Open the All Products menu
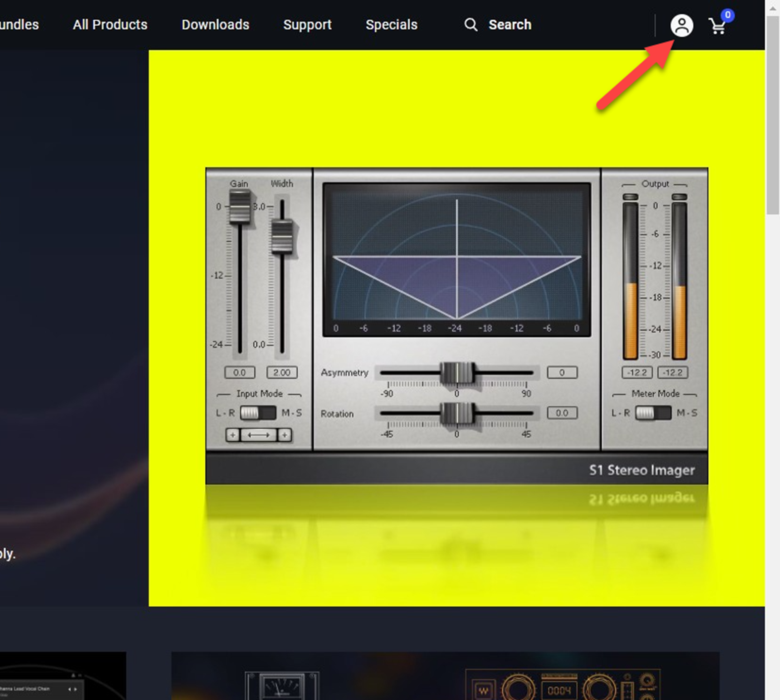 110,25
